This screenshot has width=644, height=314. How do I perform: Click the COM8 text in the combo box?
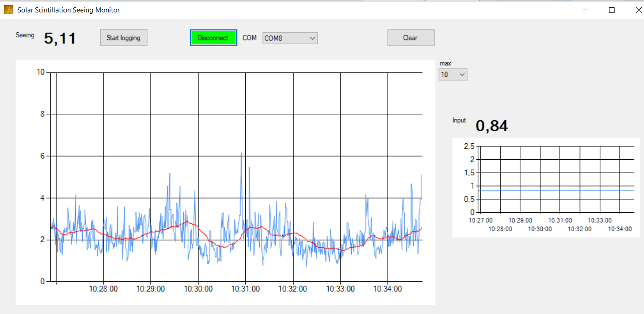273,39
